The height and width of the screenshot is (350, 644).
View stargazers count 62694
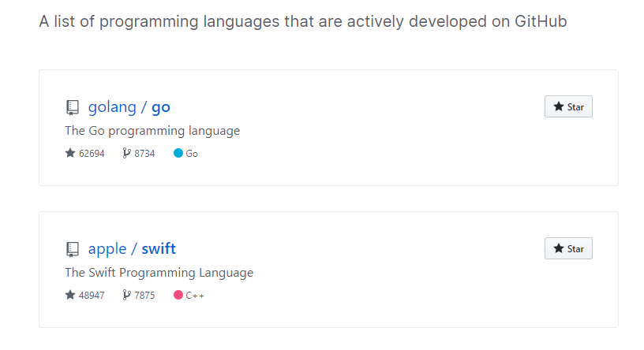[92, 154]
